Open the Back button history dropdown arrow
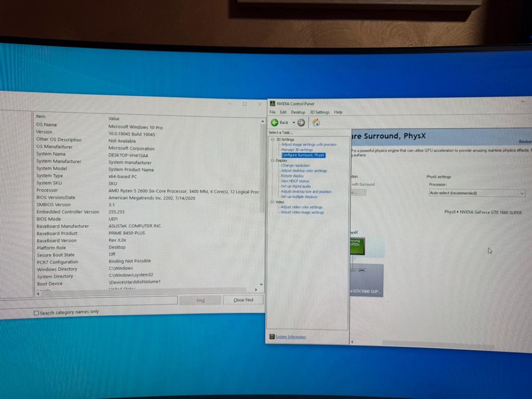This screenshot has height=399, width=532. [x=294, y=123]
